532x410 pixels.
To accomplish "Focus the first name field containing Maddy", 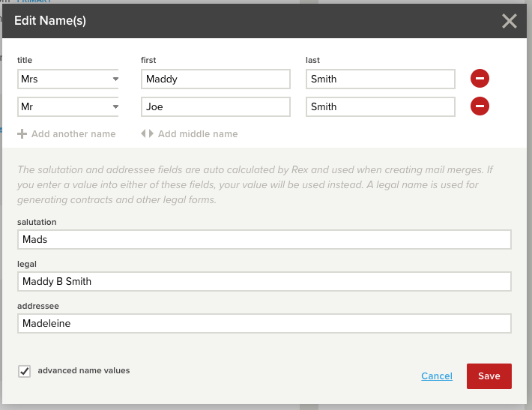I will click(x=216, y=79).
